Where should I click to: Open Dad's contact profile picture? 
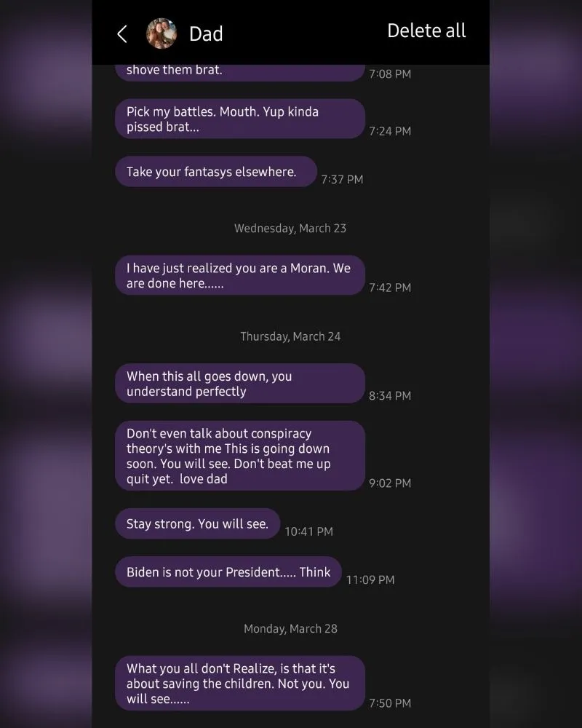(161, 33)
